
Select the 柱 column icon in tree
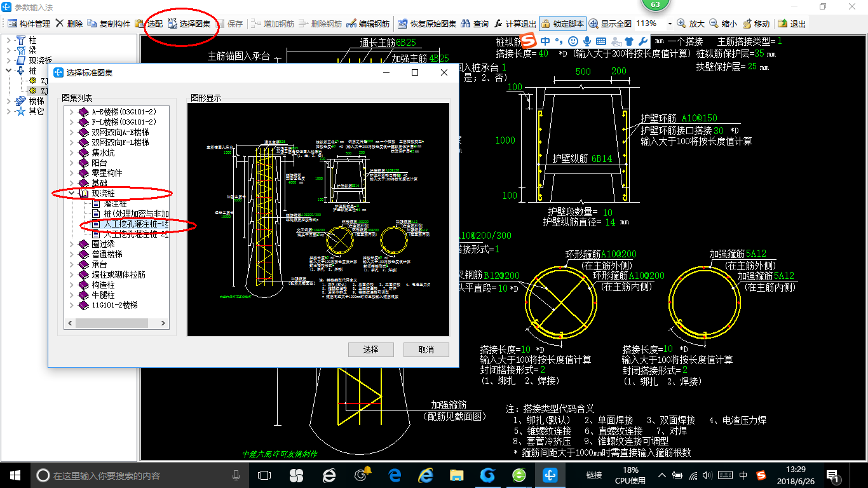(x=21, y=41)
